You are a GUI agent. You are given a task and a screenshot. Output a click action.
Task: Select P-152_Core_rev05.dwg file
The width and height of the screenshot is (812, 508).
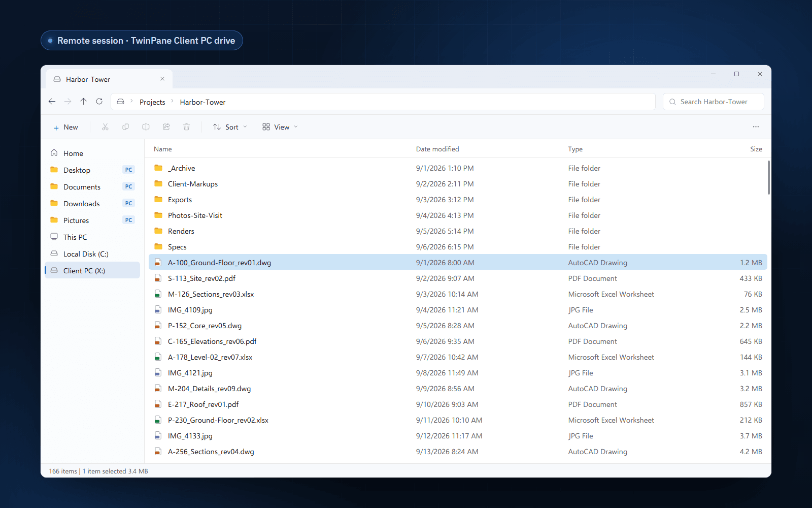pos(458,326)
